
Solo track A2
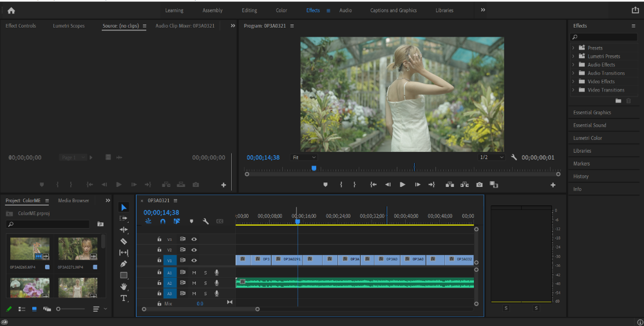205,283
